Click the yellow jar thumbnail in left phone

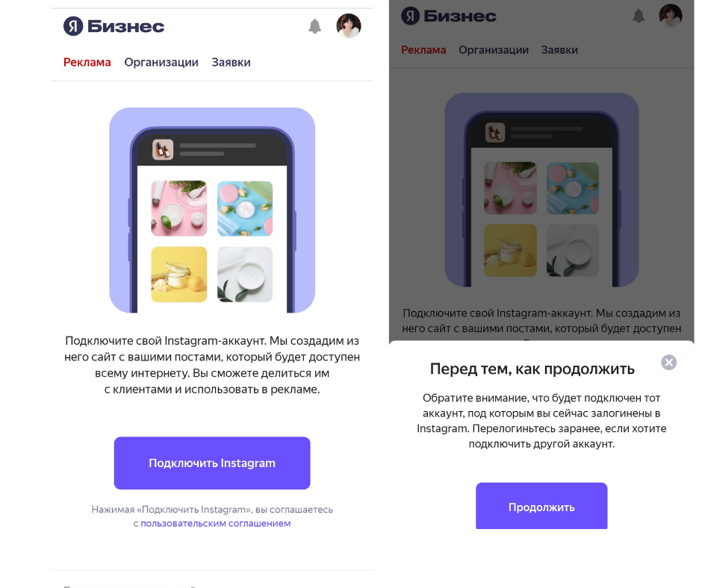pos(179,275)
